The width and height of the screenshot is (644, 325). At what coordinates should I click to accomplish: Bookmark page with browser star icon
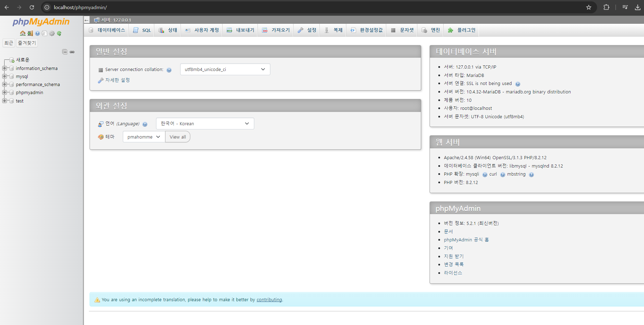click(x=589, y=7)
